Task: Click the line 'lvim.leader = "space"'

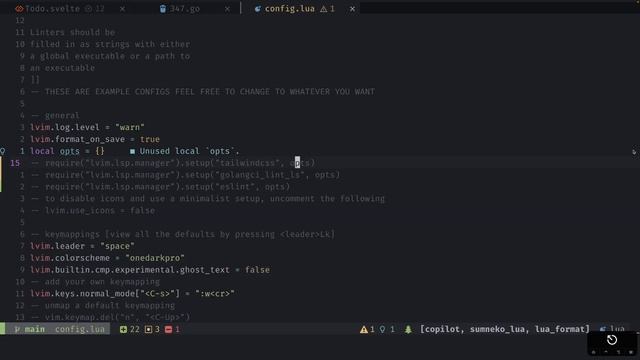Action: point(82,246)
